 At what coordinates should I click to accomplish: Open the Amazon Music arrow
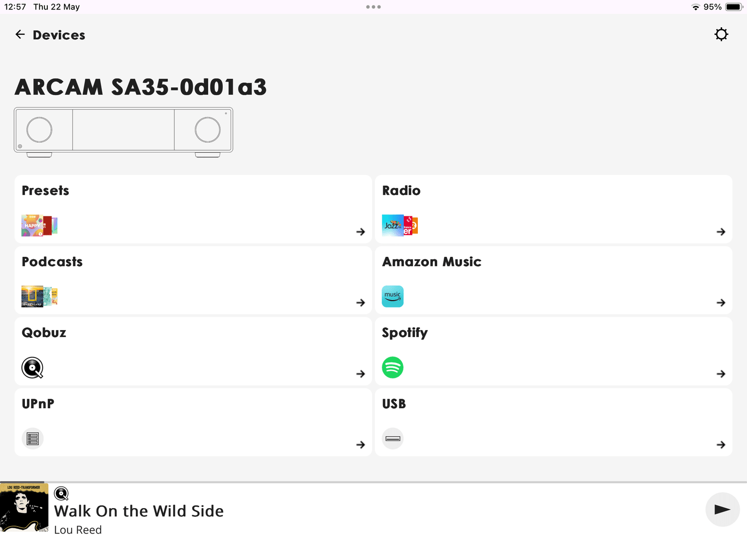coord(721,303)
